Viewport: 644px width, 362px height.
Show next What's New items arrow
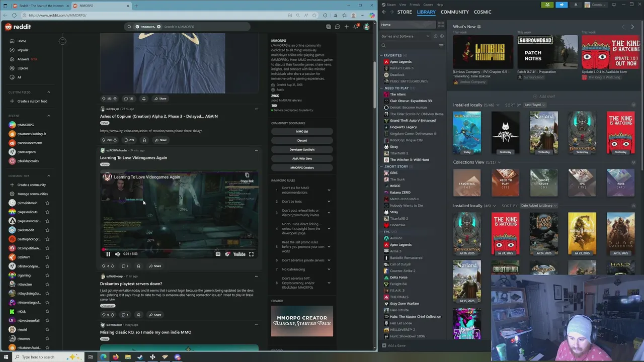[632, 27]
